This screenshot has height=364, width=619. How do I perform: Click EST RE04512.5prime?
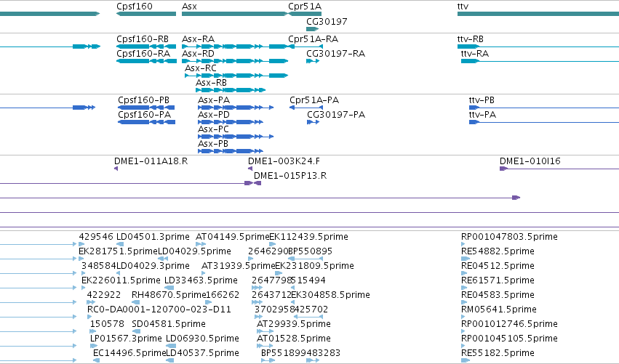point(498,266)
